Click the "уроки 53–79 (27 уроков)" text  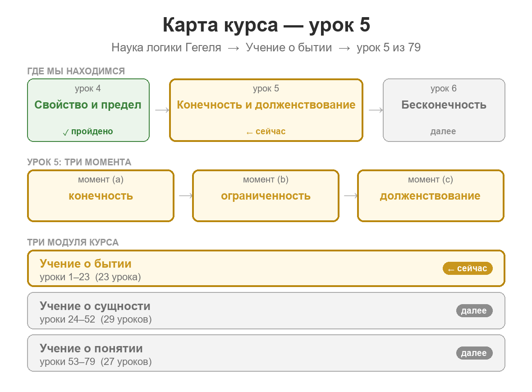click(96, 362)
